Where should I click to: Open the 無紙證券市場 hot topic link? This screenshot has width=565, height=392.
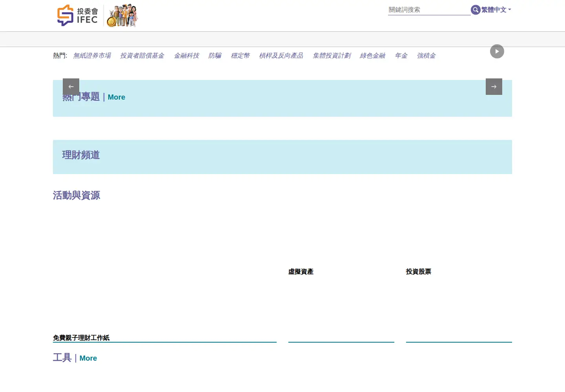point(92,56)
